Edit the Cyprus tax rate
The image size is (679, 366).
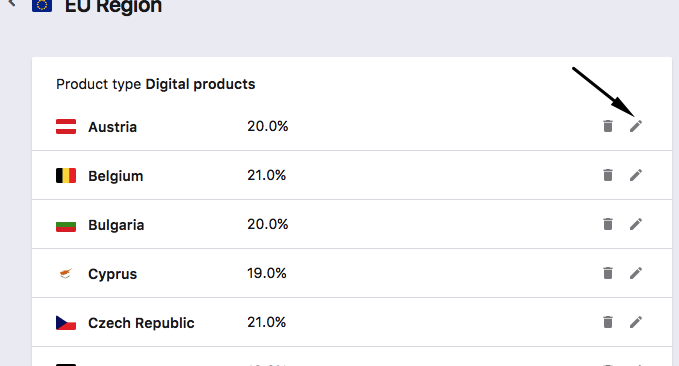point(636,273)
